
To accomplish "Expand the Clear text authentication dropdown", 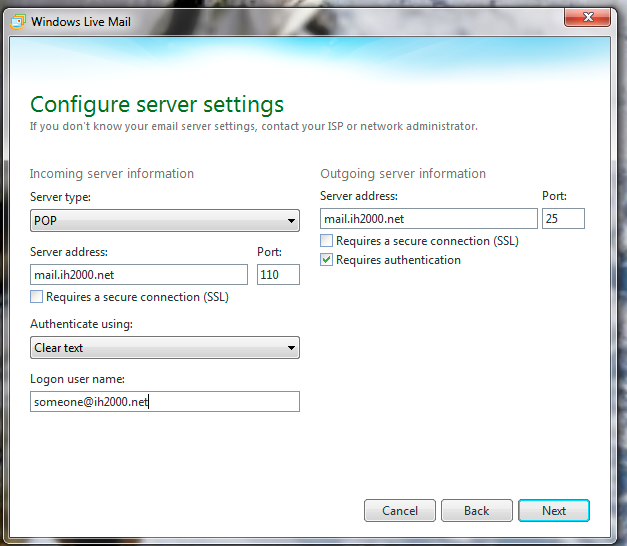I will point(164,348).
